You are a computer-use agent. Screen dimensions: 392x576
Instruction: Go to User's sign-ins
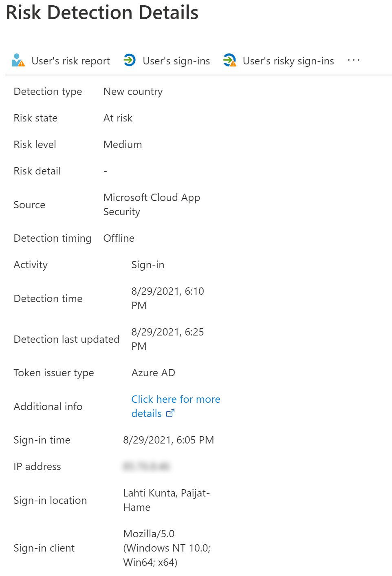(176, 61)
